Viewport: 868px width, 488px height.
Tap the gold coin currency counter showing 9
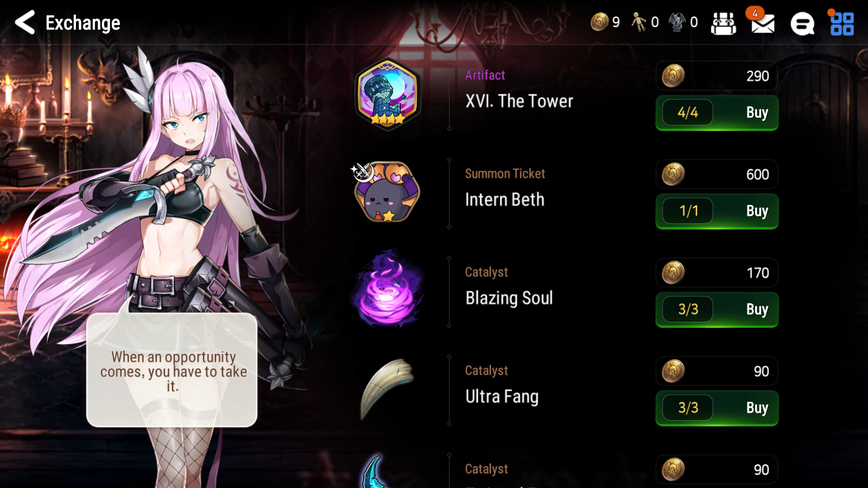pyautogui.click(x=605, y=22)
